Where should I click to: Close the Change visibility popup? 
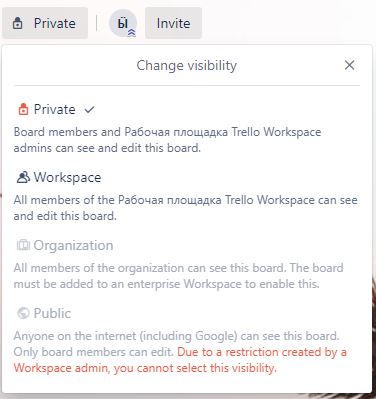point(349,65)
